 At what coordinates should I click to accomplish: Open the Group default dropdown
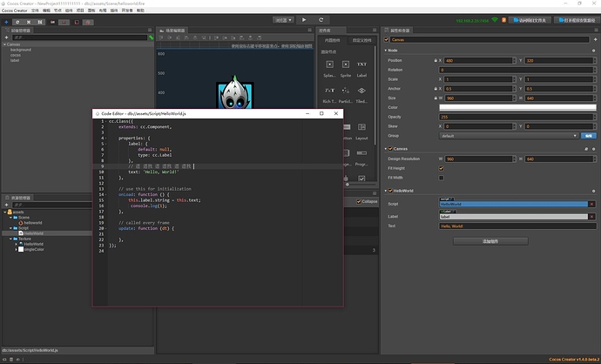[x=507, y=136]
